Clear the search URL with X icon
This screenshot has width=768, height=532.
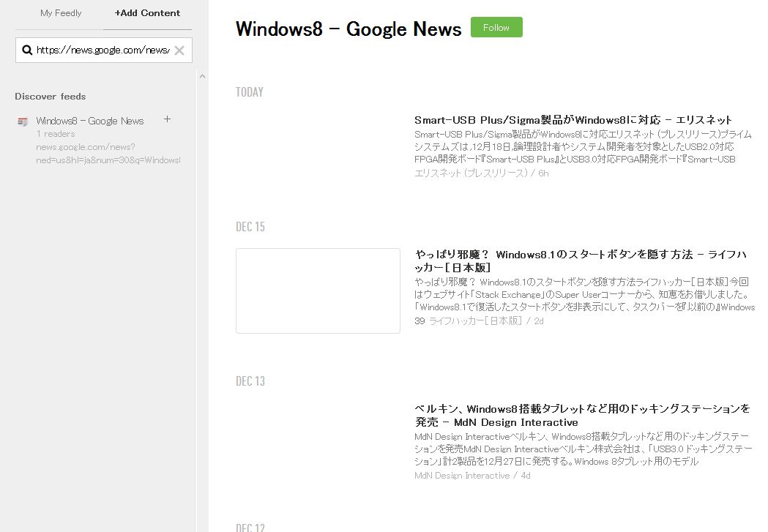click(179, 50)
